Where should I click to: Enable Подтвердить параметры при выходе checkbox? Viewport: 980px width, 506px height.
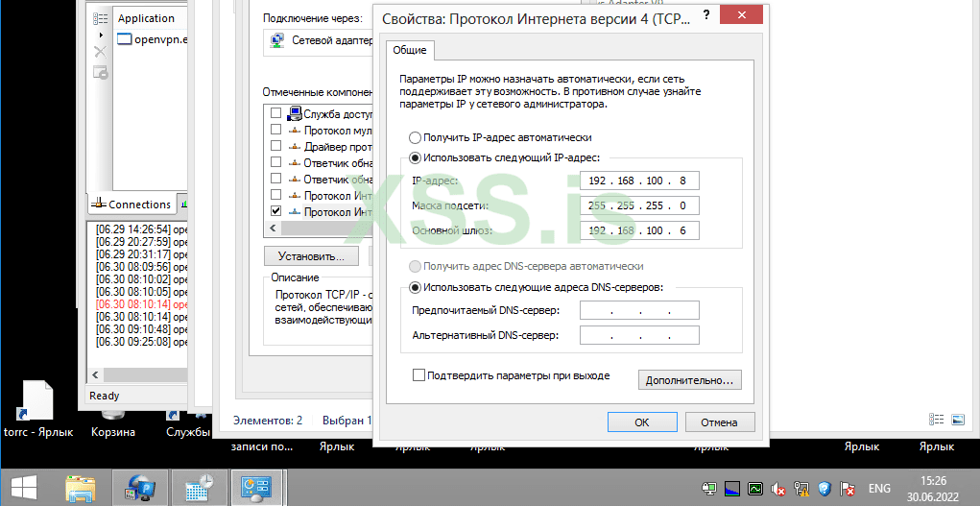click(x=418, y=375)
